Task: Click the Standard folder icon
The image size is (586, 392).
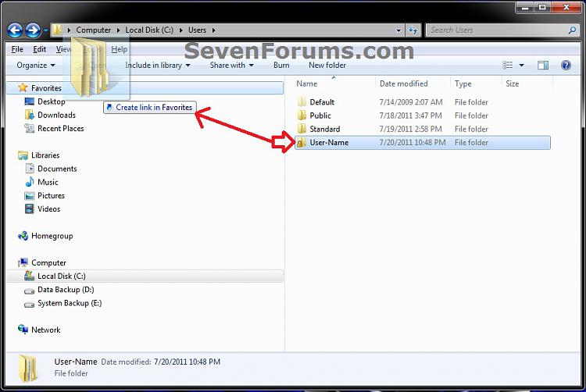Action: (x=302, y=129)
